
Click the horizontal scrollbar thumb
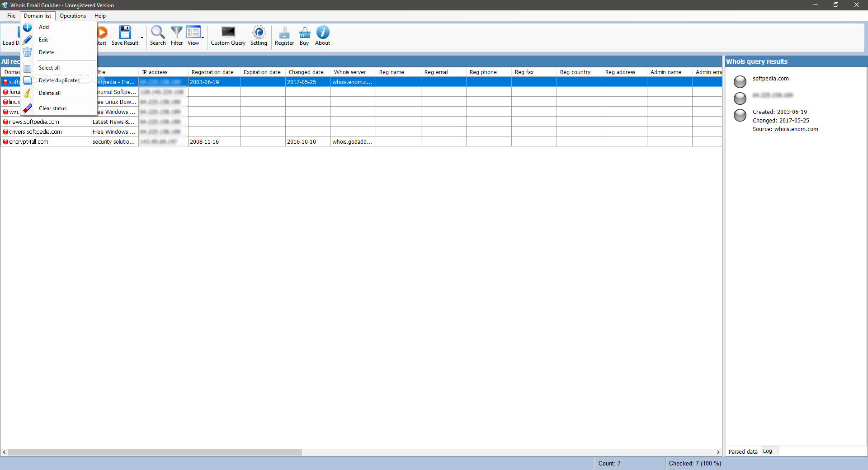coord(155,452)
